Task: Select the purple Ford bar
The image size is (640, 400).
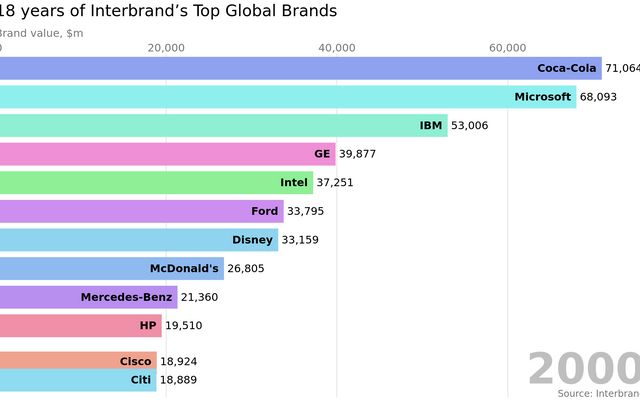Action: point(141,211)
